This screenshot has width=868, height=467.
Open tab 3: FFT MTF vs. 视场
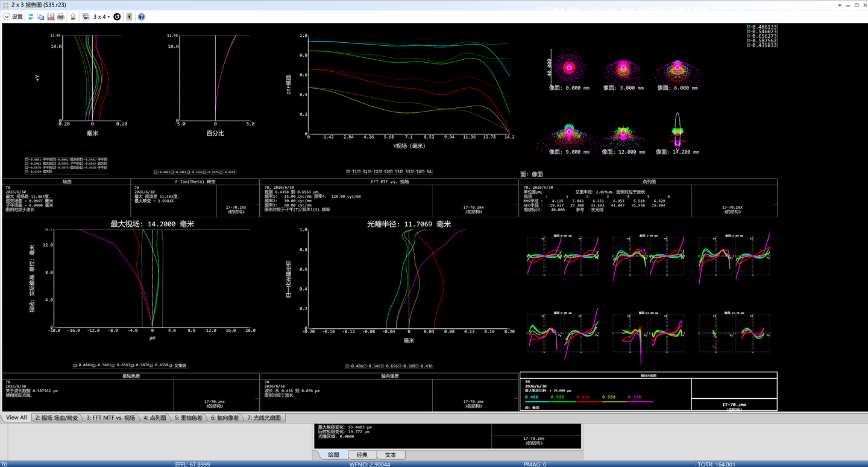coord(111,418)
